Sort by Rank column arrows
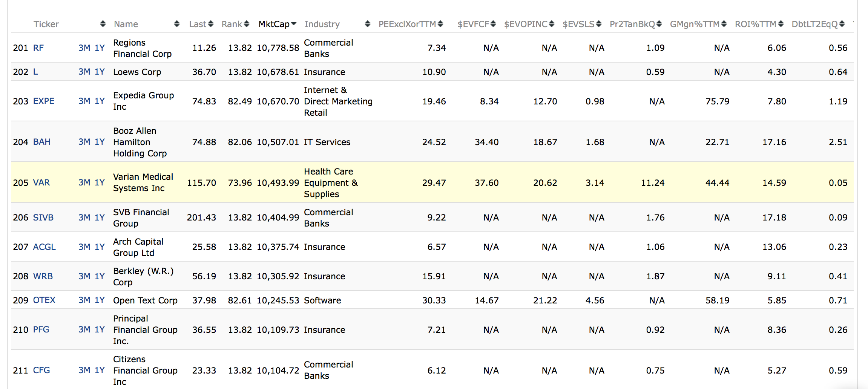Viewport: 868px width, 389px height. [247, 24]
